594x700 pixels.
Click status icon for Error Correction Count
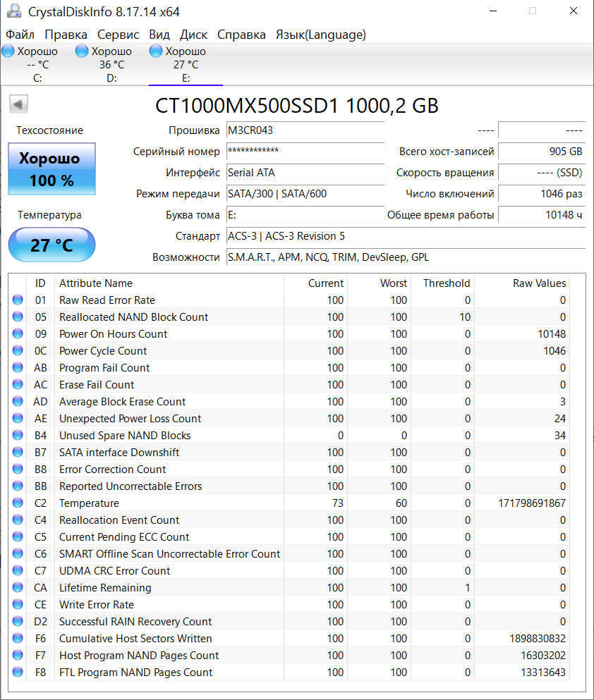[x=18, y=469]
